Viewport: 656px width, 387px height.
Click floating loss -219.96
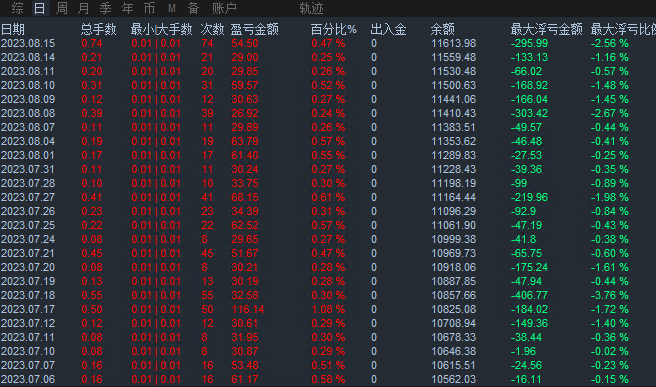point(529,197)
